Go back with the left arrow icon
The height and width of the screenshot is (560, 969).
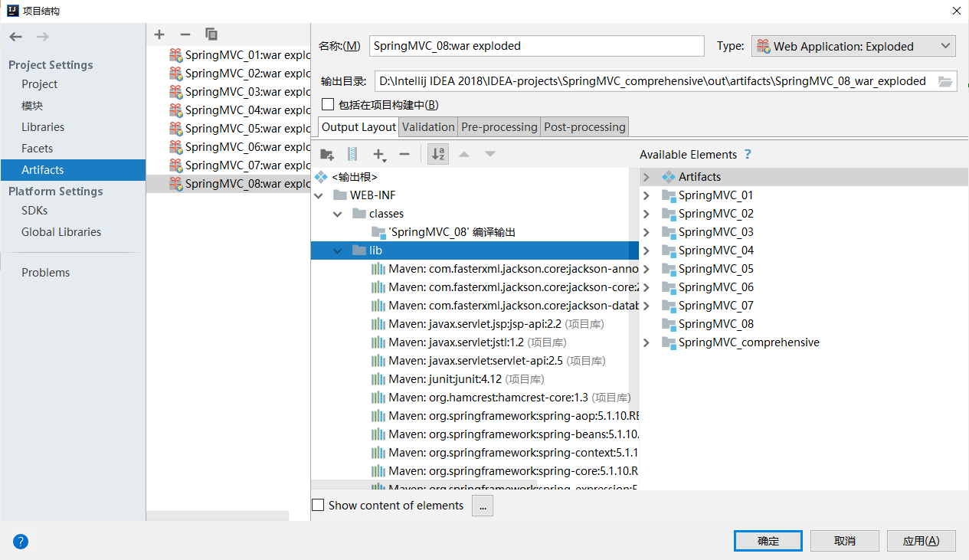coord(16,37)
